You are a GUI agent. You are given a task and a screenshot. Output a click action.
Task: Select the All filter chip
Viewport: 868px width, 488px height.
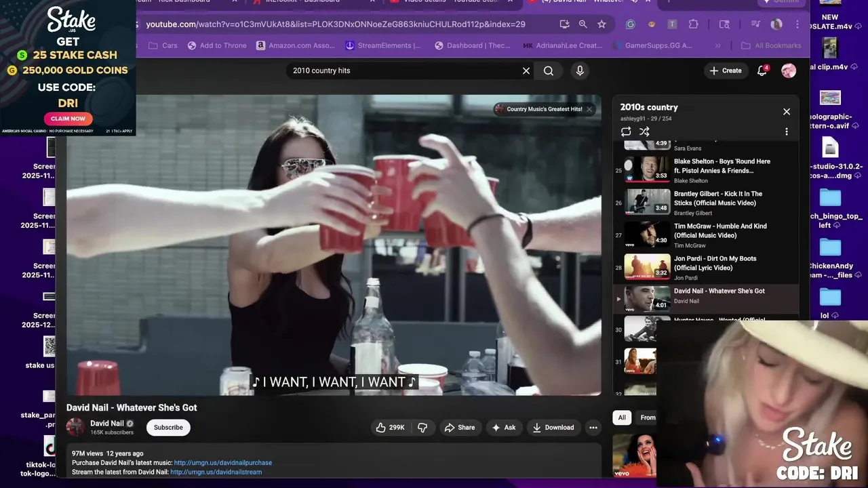(622, 418)
